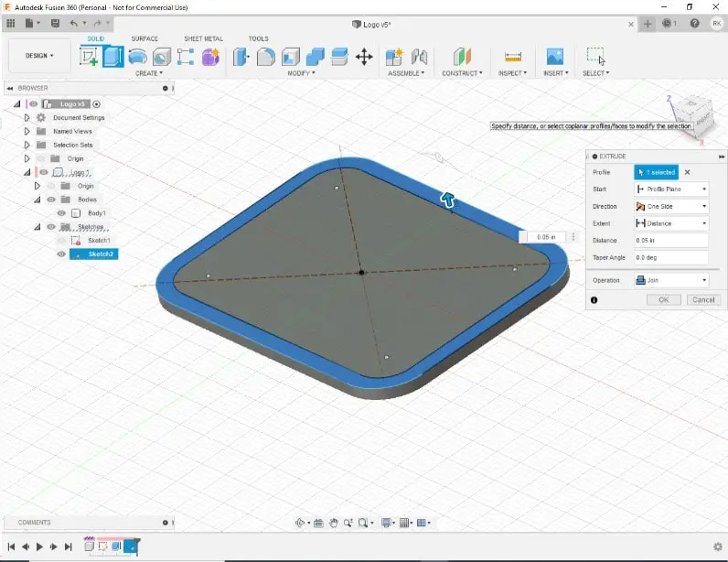The image size is (728, 562).
Task: Switch to the Sheet Metal tab
Action: (203, 38)
